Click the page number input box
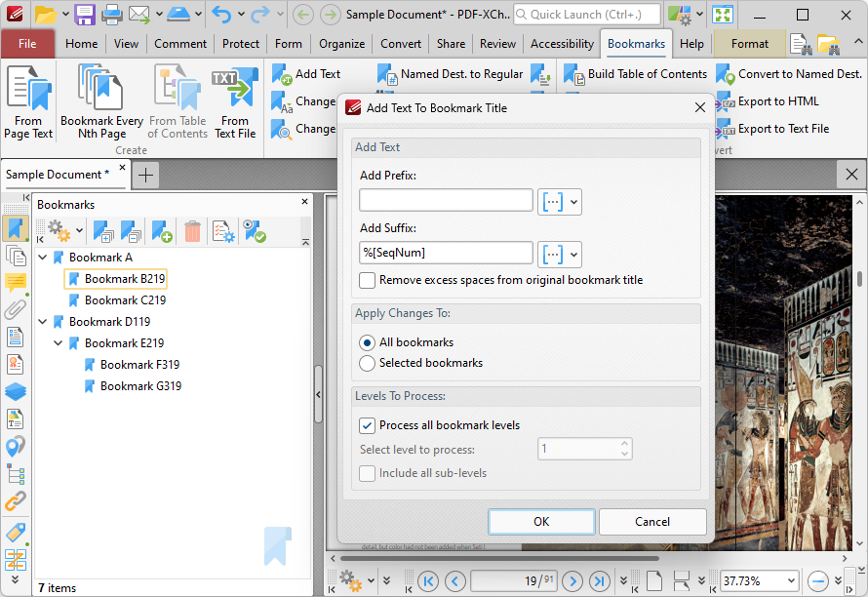 tap(514, 581)
